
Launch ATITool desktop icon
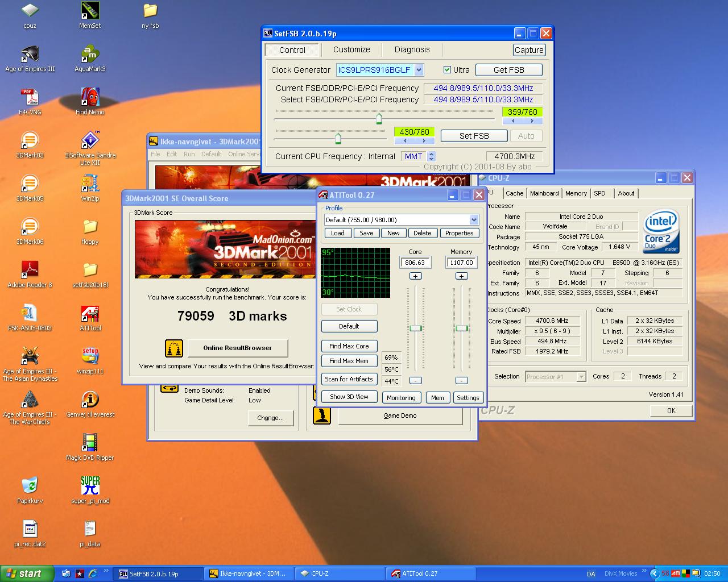[90, 318]
